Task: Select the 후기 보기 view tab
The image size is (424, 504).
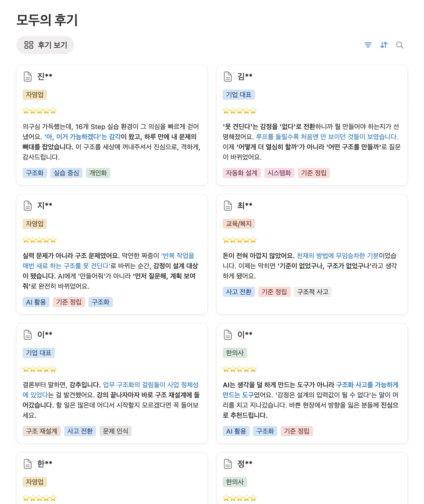Action: coord(45,45)
